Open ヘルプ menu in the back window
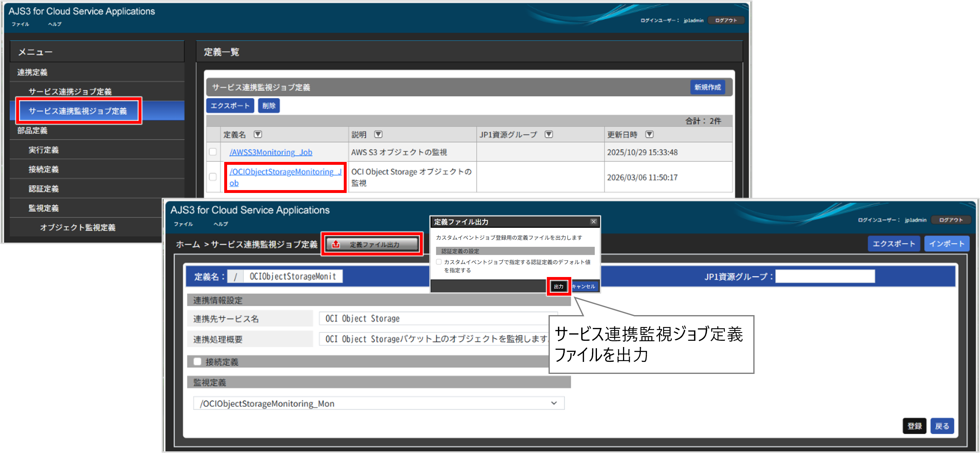This screenshot has width=980, height=453. (x=55, y=24)
